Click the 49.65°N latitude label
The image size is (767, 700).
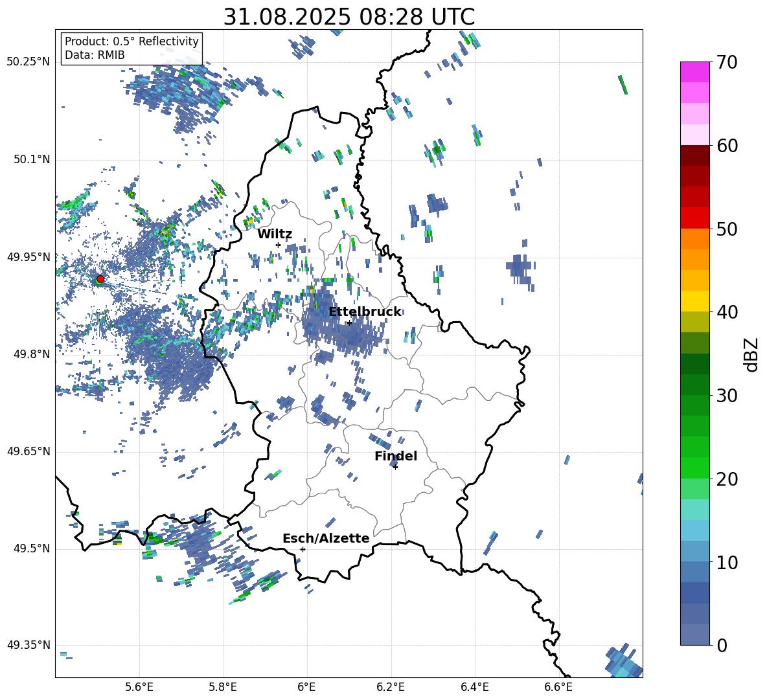pos(29,451)
